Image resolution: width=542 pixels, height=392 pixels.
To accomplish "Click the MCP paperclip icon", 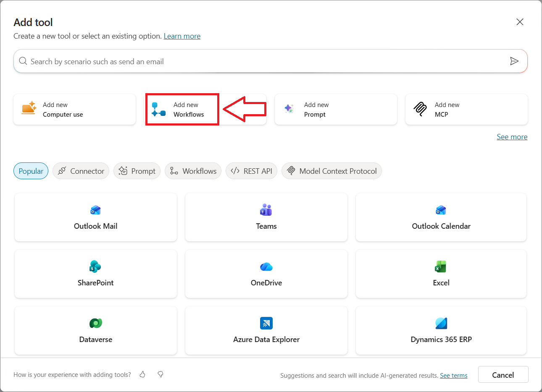I will pyautogui.click(x=420, y=109).
